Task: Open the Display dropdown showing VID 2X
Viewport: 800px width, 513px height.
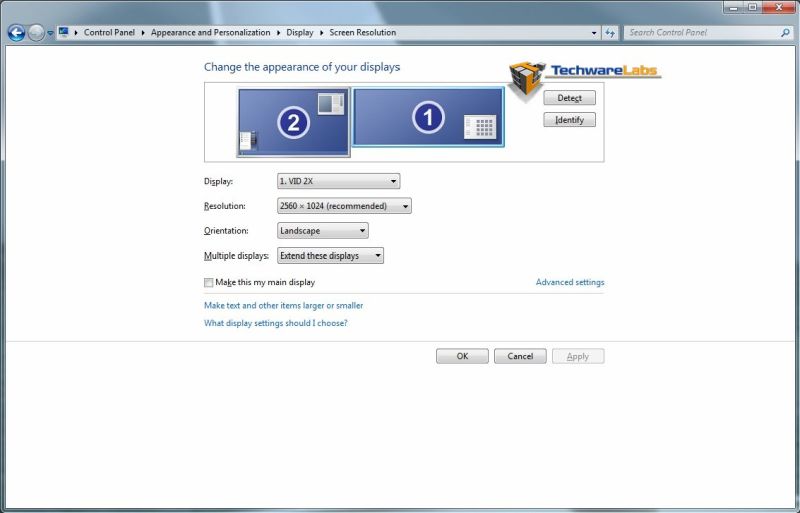Action: click(338, 181)
